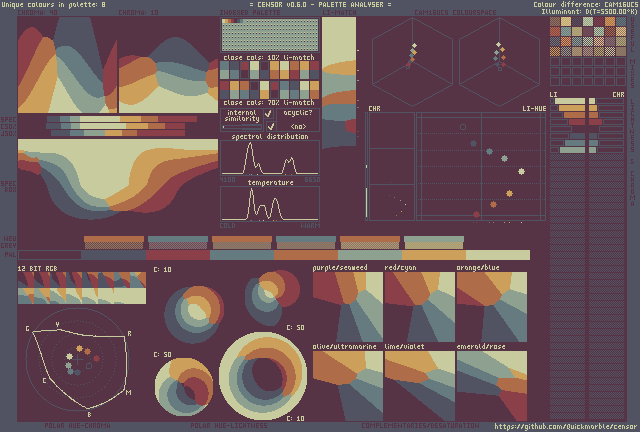This screenshot has height=432, width=640.
Task: Click the 'CENSOR v0.6.0 - PALETTE ANALYSER' title
Action: [320, 4]
